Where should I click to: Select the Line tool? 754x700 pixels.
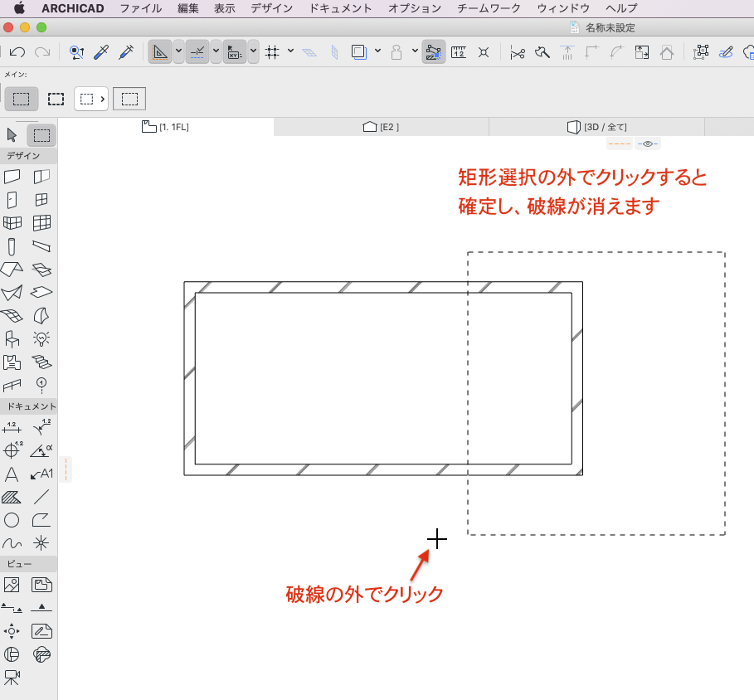[x=41, y=497]
